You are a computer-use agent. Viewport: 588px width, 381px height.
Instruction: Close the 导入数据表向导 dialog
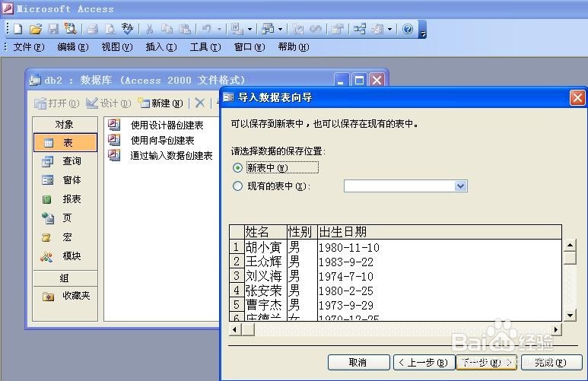(577, 98)
